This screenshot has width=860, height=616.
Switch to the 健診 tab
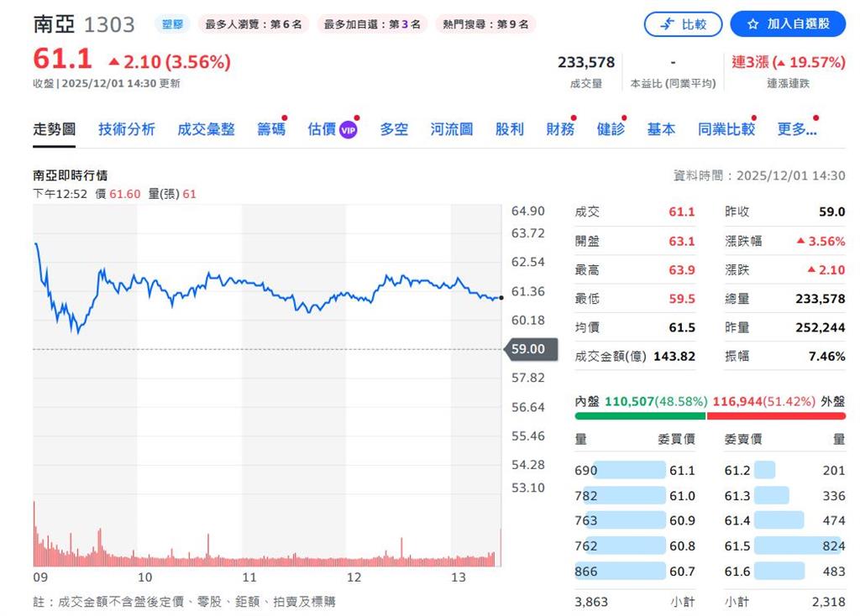(611, 129)
